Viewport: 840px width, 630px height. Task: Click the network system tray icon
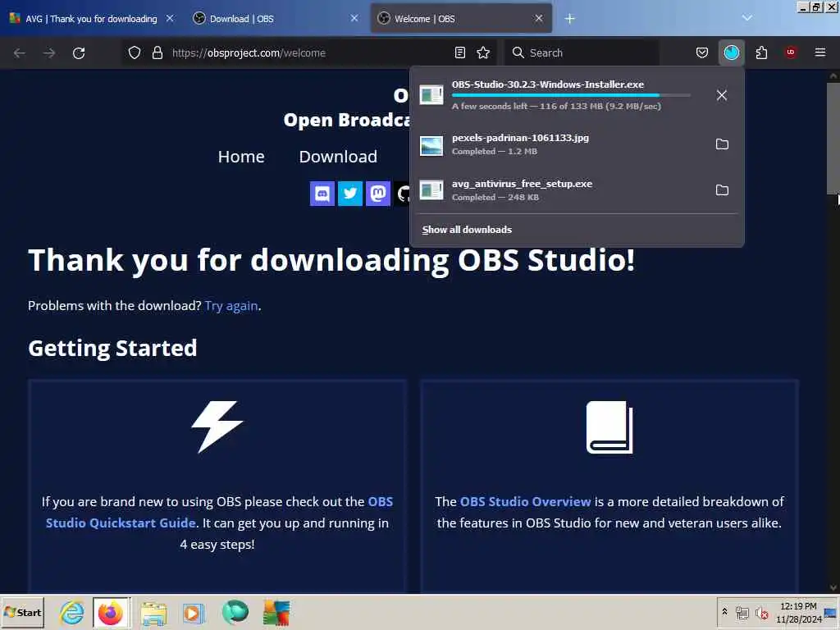tap(742, 612)
